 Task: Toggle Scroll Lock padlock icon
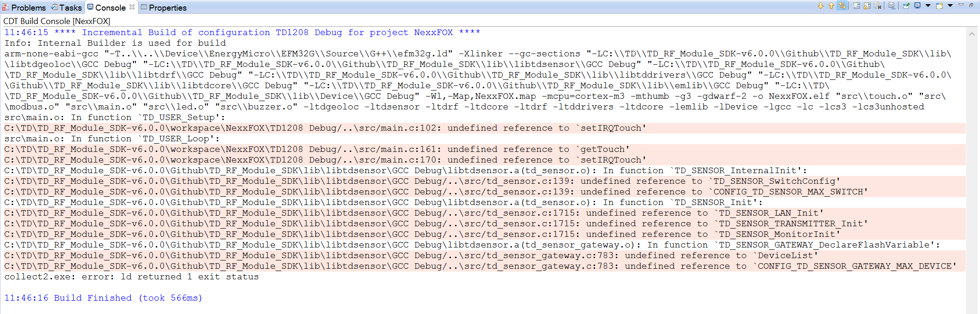tap(867, 6)
